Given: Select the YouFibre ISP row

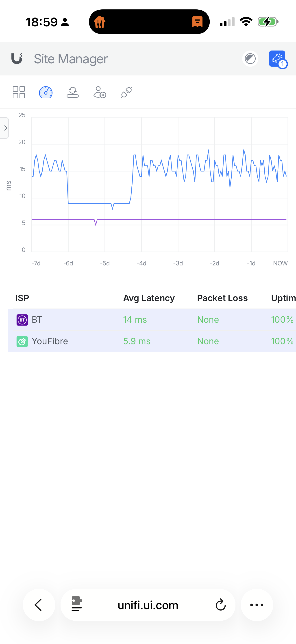Looking at the screenshot, I should (152, 341).
